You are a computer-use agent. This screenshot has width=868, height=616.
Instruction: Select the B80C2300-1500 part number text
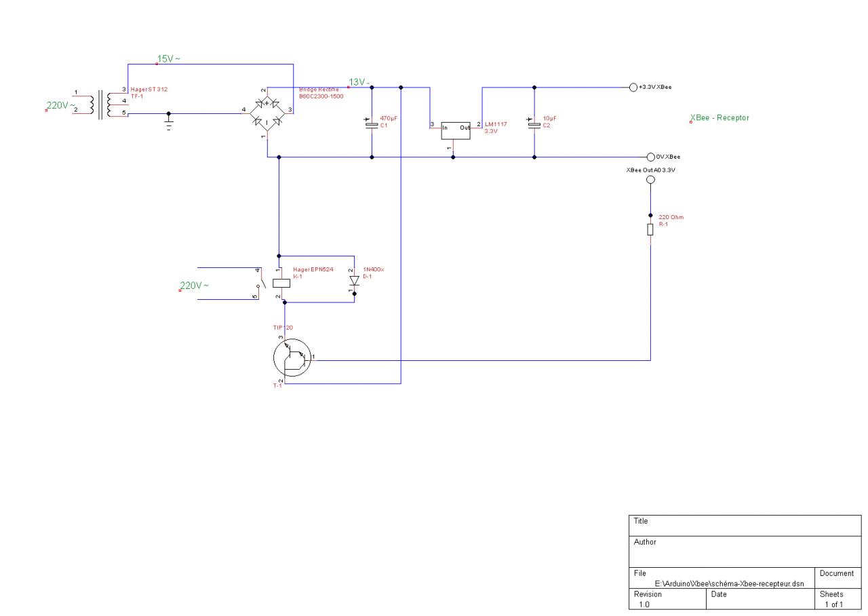coord(321,96)
